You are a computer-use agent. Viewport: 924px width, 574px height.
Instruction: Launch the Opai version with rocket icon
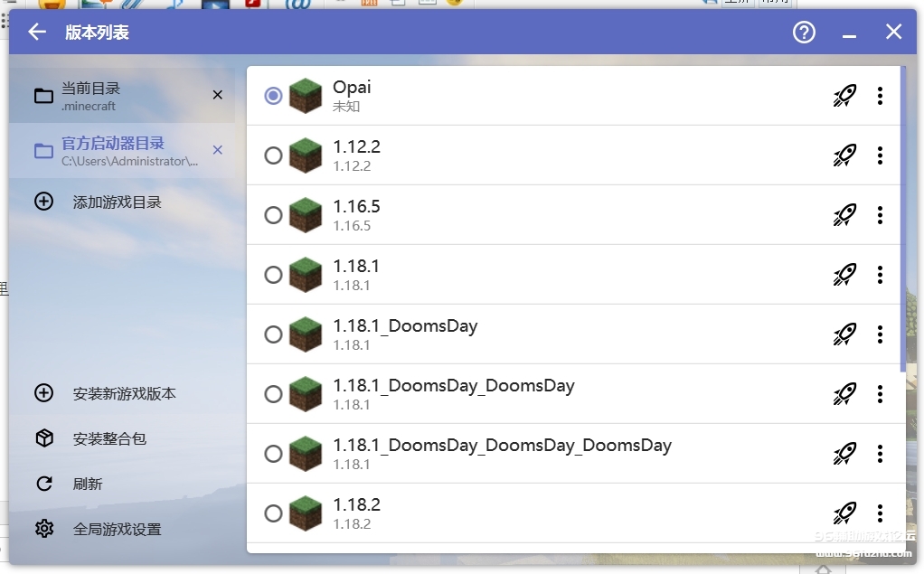click(x=844, y=96)
